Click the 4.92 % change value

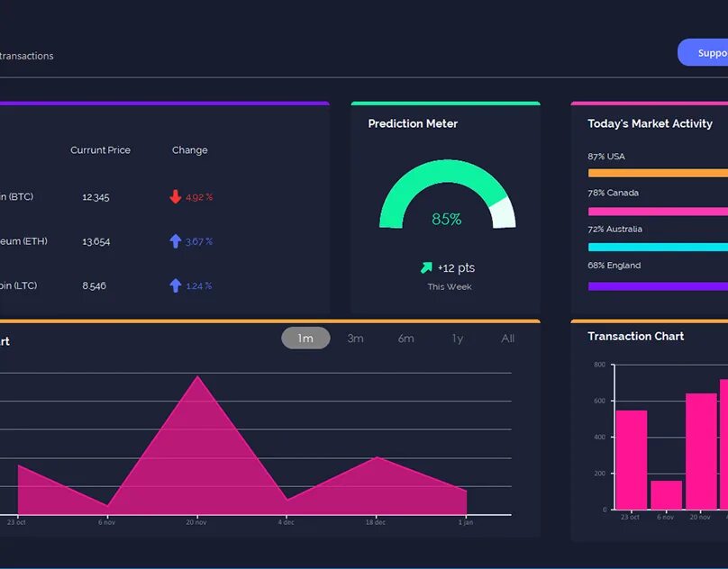[199, 197]
